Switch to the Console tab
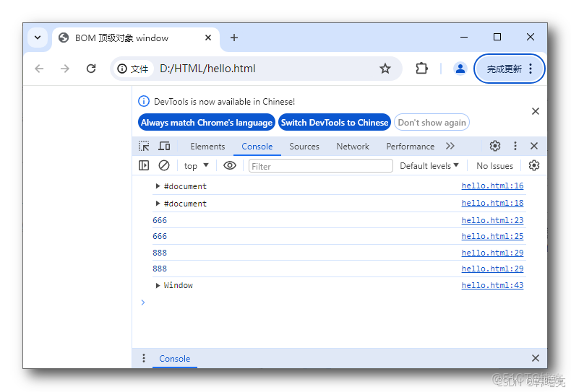The width and height of the screenshot is (571, 392). pos(257,146)
